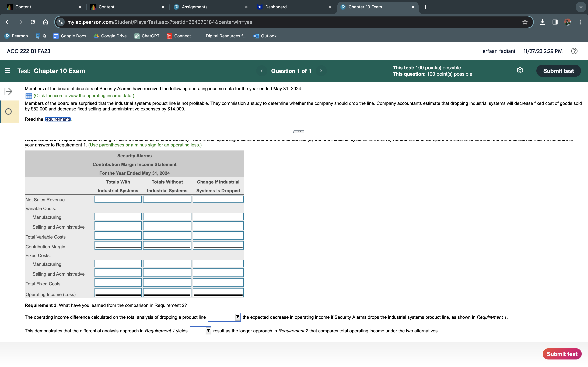Navigate back in the browser
The width and height of the screenshot is (588, 367).
8,22
